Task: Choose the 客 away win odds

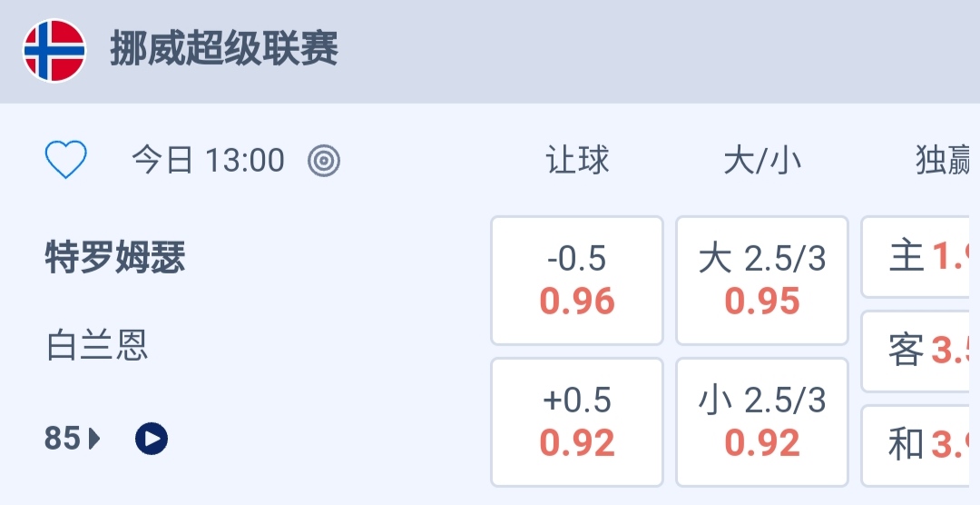Action: point(920,351)
